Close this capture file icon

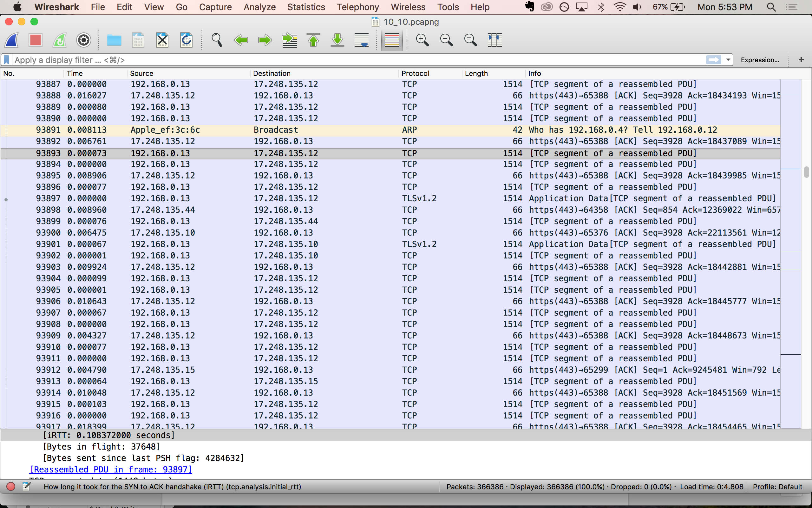162,40
